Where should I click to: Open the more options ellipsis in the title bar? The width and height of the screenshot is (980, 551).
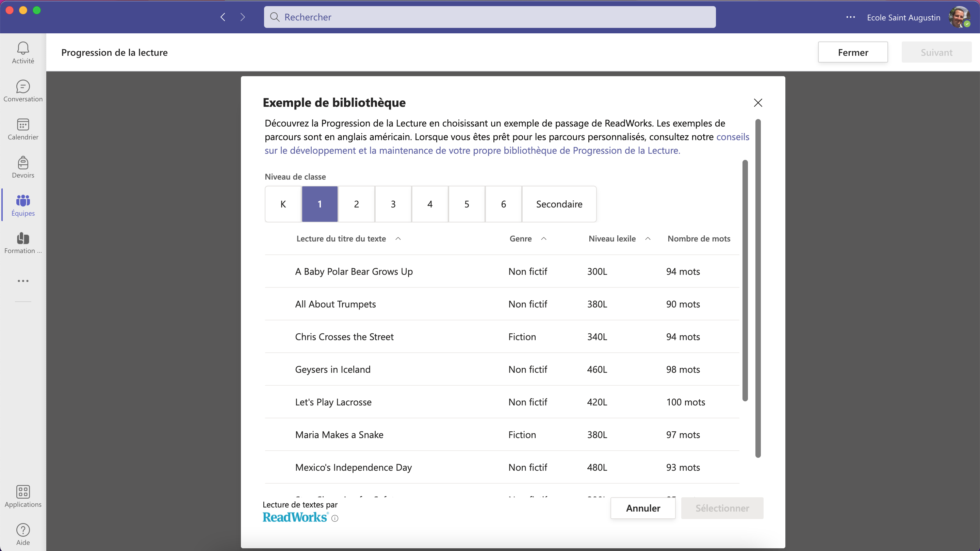[x=851, y=17]
